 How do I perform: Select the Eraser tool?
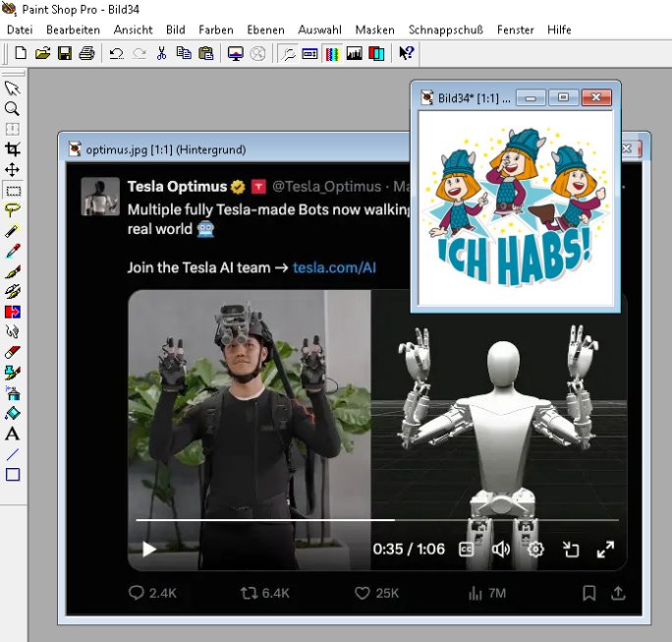pyautogui.click(x=13, y=353)
